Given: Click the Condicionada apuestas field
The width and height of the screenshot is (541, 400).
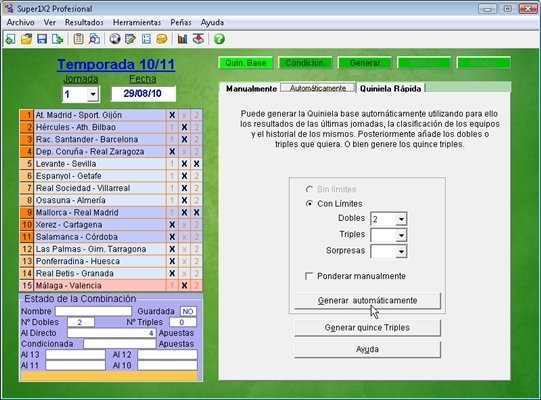Looking at the screenshot, I should tap(120, 344).
